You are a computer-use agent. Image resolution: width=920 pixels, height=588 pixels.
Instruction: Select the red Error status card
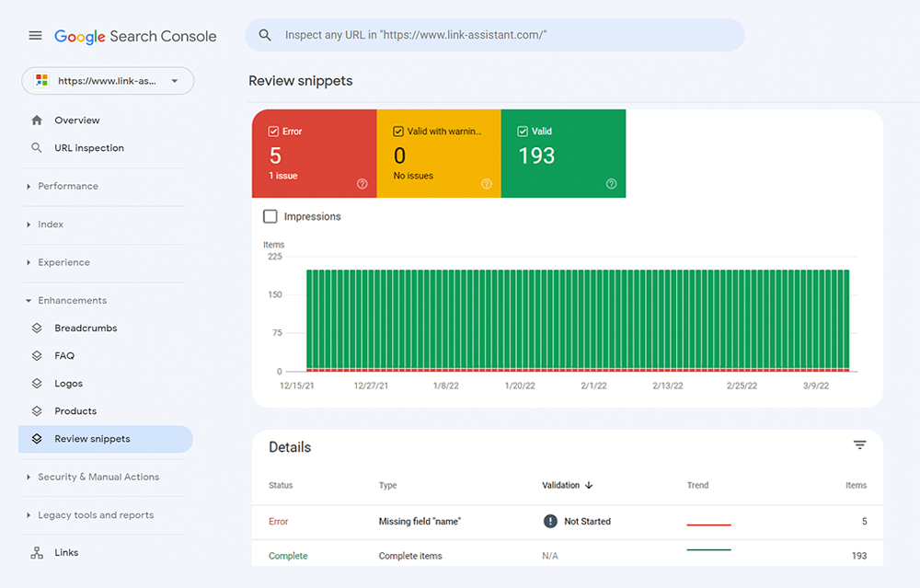tap(315, 154)
